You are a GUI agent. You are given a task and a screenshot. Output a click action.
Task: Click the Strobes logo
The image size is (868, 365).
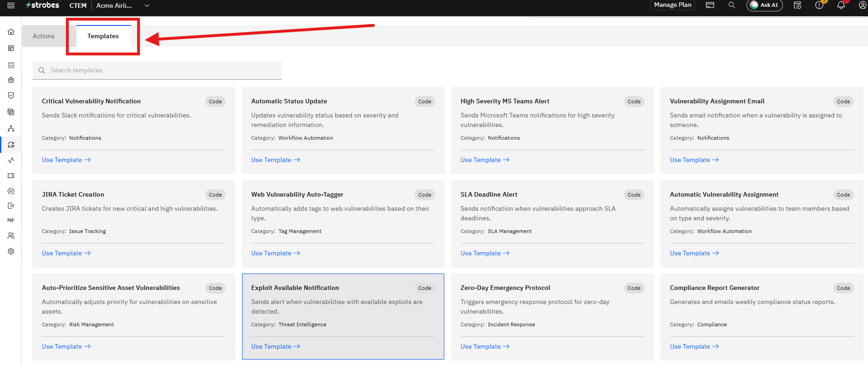(x=43, y=5)
